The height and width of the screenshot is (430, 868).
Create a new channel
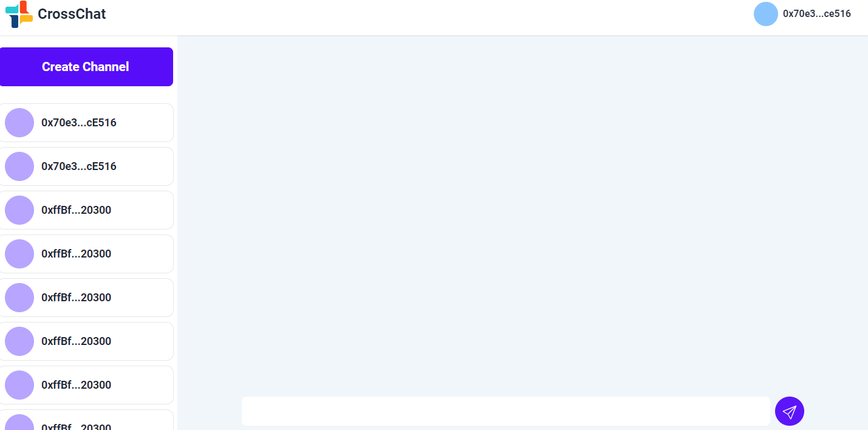pyautogui.click(x=86, y=67)
